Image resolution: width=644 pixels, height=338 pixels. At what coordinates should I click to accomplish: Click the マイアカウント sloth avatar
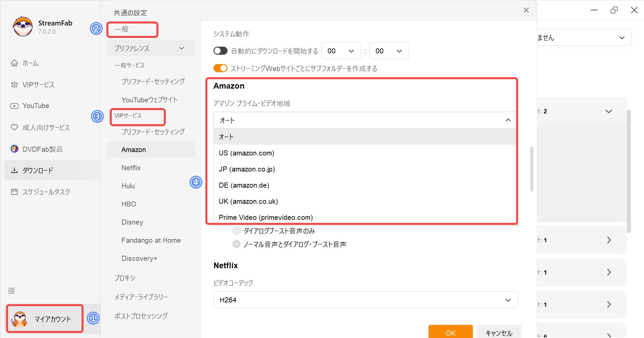click(20, 319)
